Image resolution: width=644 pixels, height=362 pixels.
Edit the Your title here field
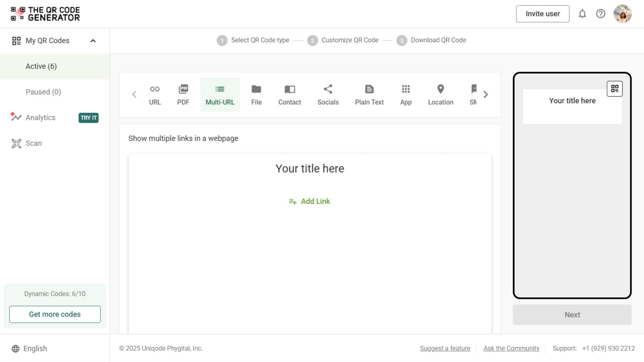click(310, 169)
